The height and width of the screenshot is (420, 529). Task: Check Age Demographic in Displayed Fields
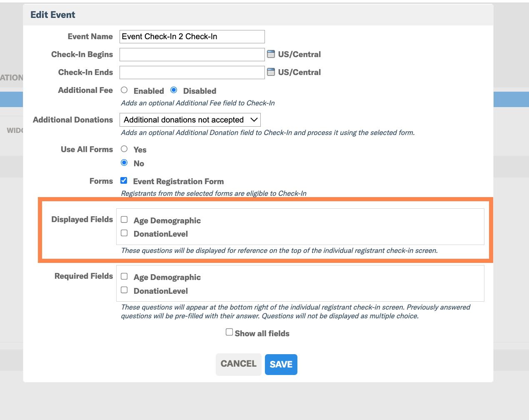point(124,220)
